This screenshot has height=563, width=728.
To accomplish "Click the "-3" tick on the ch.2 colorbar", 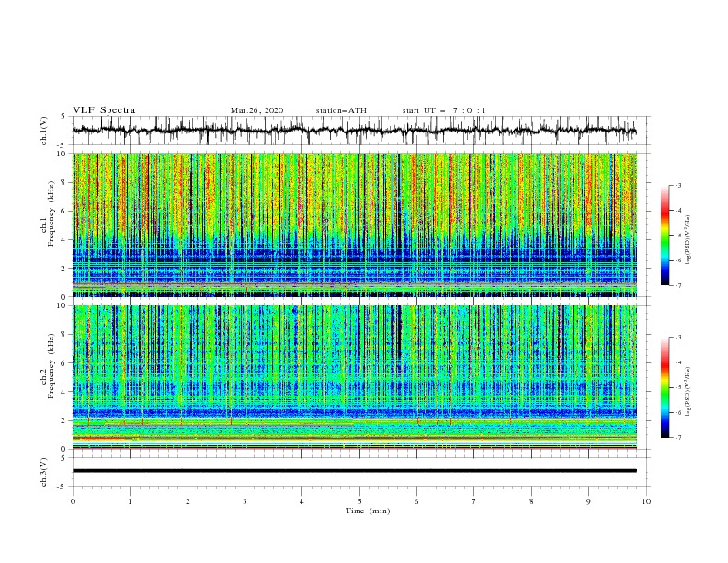I will (x=677, y=338).
